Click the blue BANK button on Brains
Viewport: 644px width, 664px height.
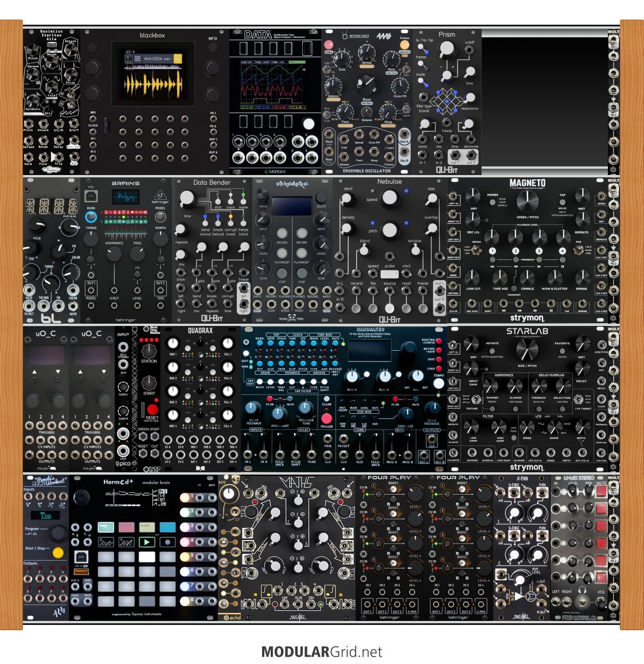[x=91, y=218]
